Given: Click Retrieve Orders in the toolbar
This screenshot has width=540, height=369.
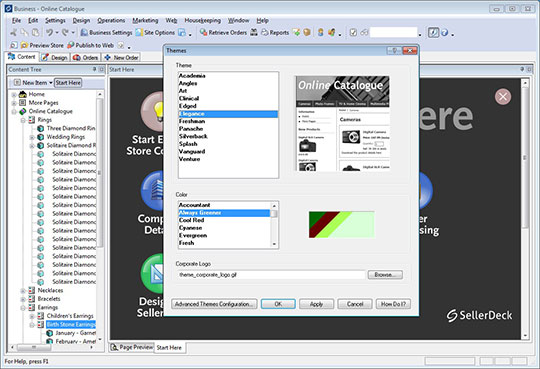Looking at the screenshot, I should click(x=224, y=33).
